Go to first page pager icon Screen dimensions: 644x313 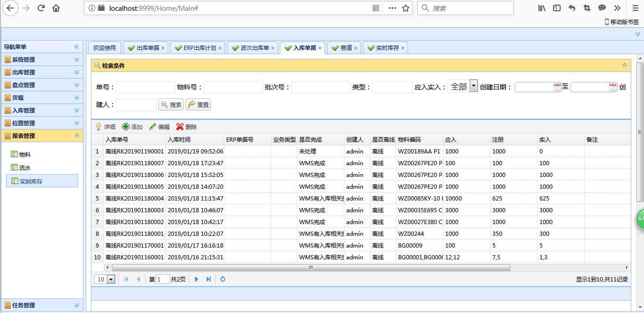126,279
